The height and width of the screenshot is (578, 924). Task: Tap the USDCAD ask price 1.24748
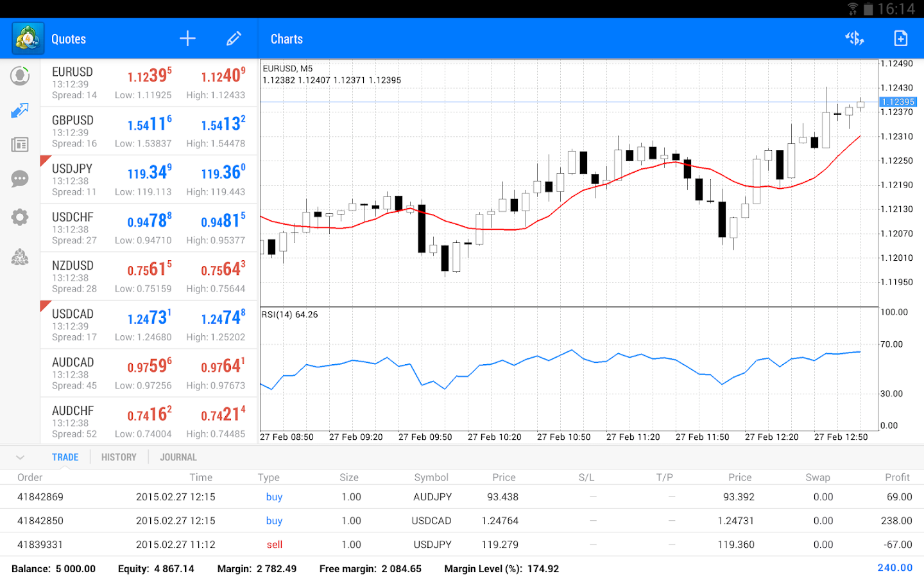(223, 318)
